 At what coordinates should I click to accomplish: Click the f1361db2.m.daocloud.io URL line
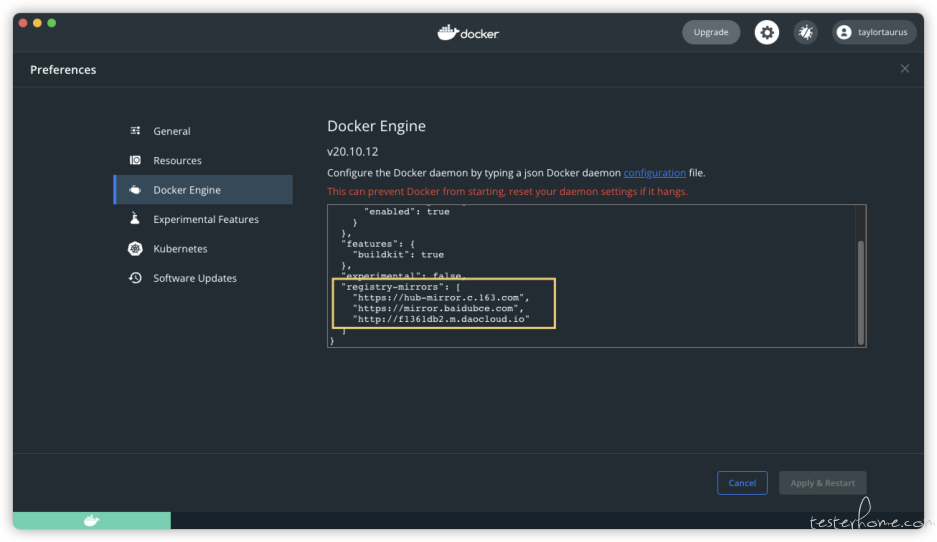pos(441,319)
